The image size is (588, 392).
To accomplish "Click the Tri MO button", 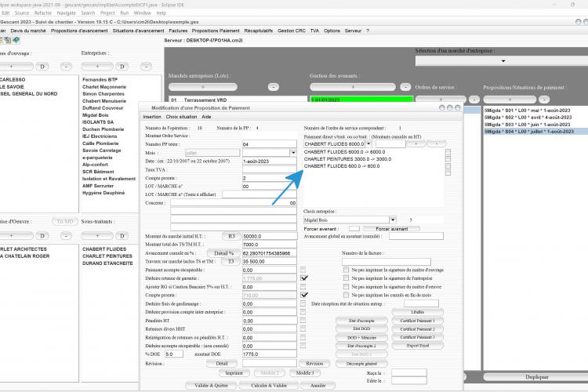I will tap(65, 221).
